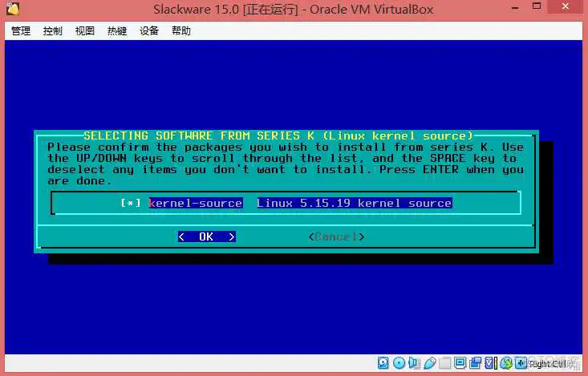Image resolution: width=588 pixels, height=376 pixels.
Task: Open the 控制 menu
Action: point(52,30)
